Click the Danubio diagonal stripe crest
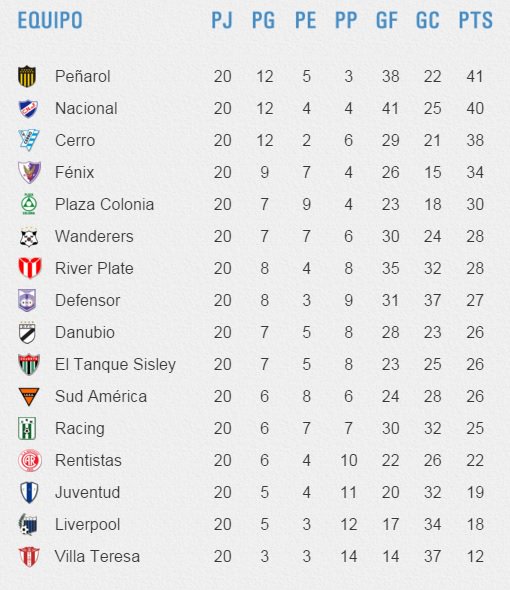Image resolution: width=510 pixels, height=590 pixels. (x=27, y=333)
